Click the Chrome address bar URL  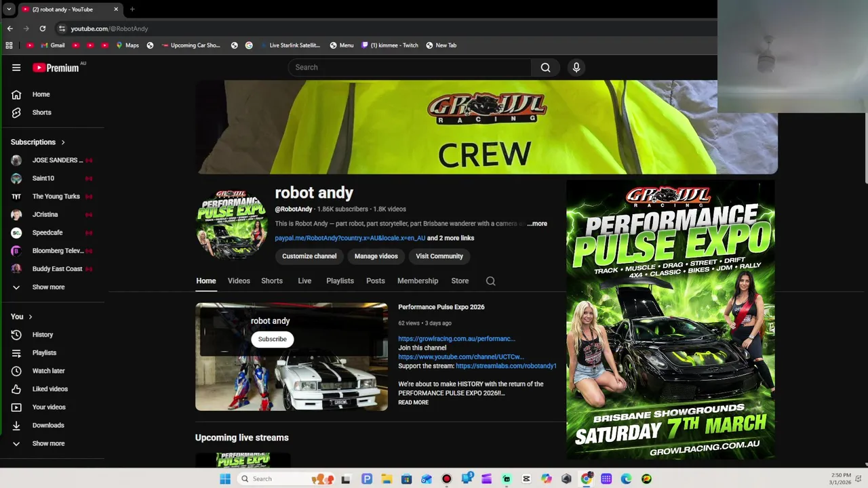pyautogui.click(x=109, y=28)
